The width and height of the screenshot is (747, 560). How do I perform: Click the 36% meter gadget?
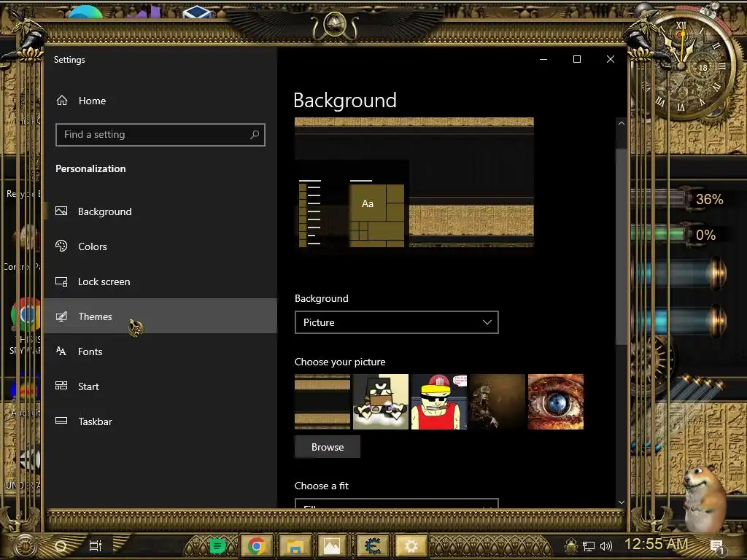pos(679,199)
